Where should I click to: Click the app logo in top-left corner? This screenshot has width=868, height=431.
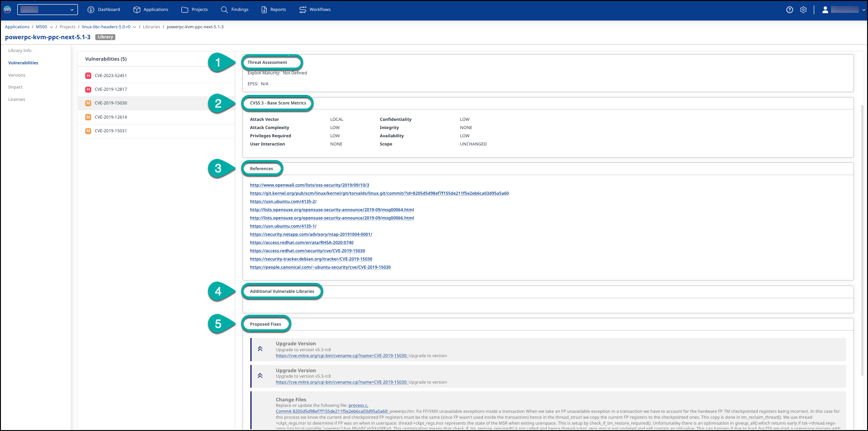coord(7,10)
